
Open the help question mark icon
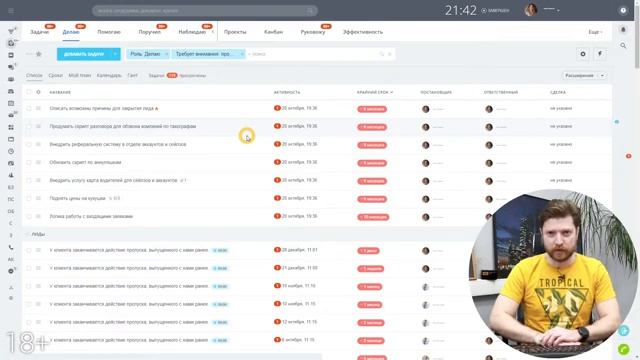tap(623, 11)
